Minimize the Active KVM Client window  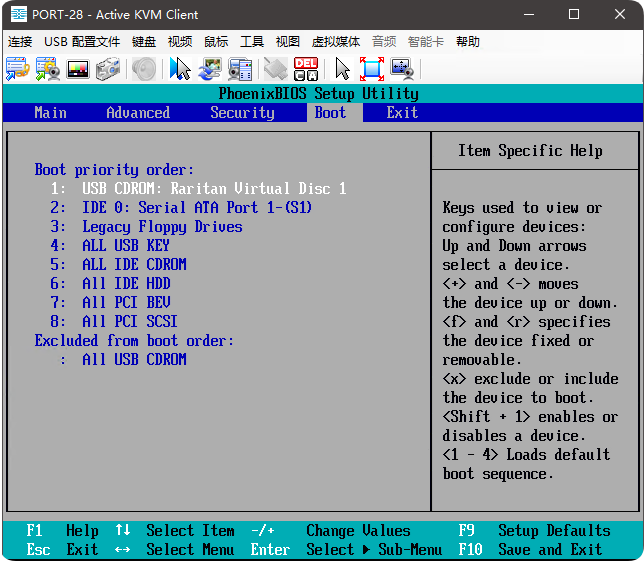(x=529, y=14)
